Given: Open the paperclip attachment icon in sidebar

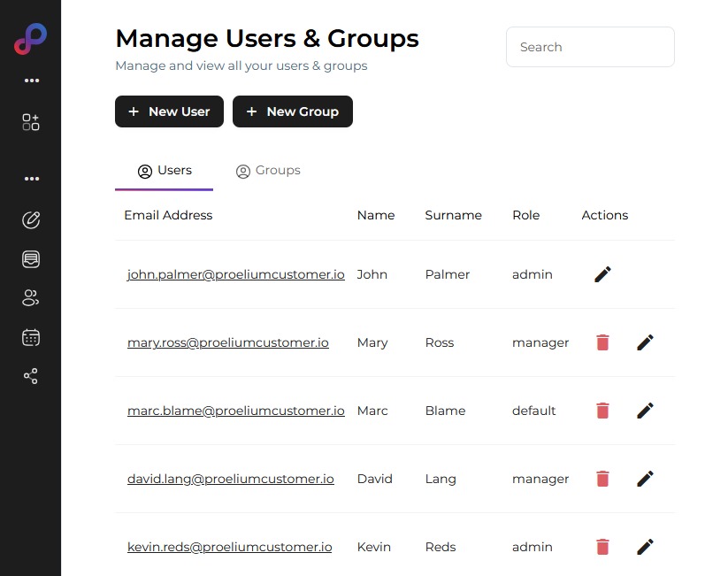Looking at the screenshot, I should pos(31,220).
